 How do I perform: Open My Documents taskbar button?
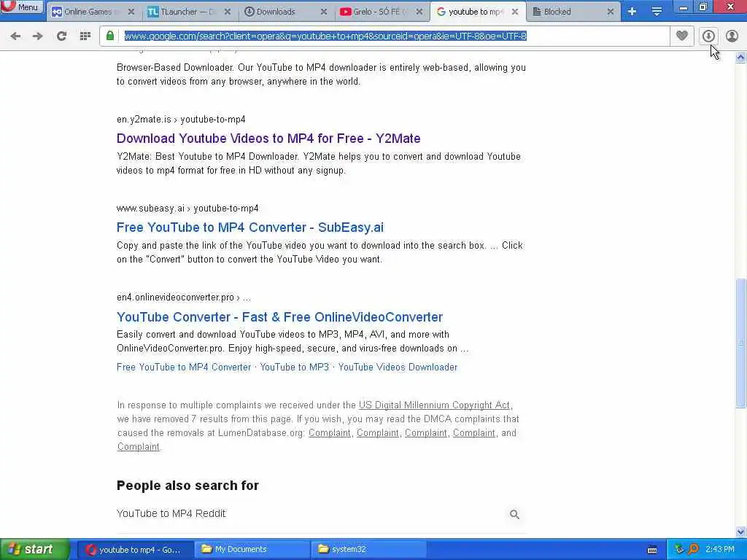point(252,550)
